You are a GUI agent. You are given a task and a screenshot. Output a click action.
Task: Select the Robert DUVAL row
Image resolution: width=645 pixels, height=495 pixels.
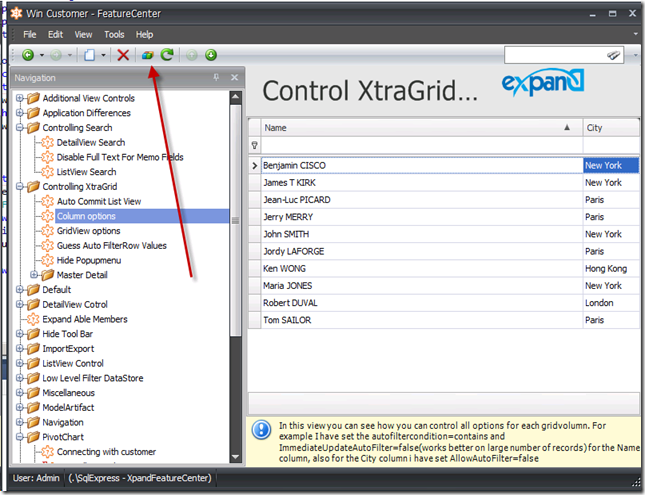click(x=450, y=303)
